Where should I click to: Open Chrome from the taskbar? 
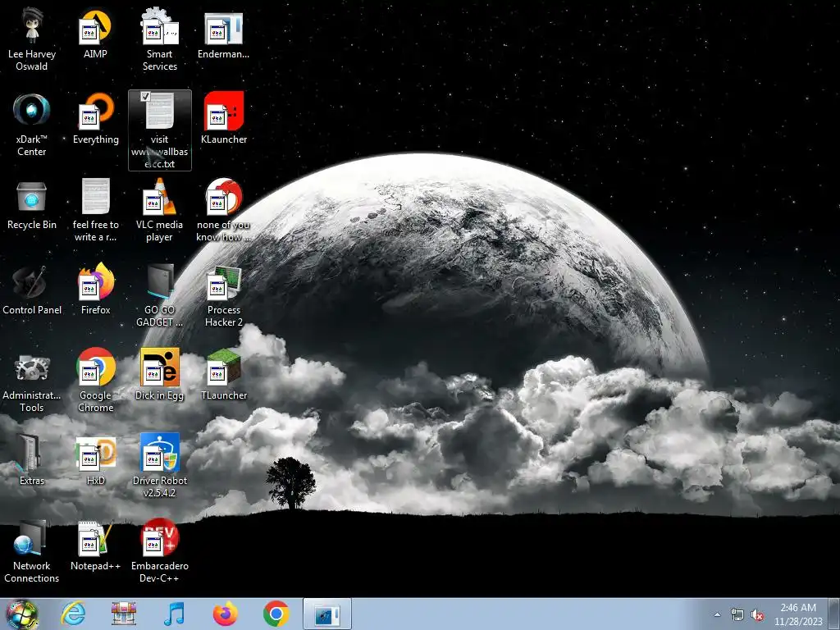coord(276,614)
